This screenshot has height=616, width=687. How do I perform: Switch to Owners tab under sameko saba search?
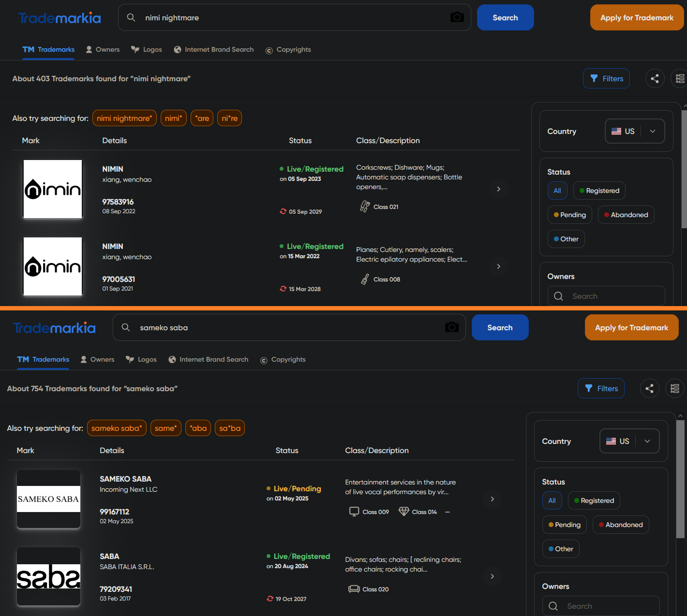[x=97, y=359]
